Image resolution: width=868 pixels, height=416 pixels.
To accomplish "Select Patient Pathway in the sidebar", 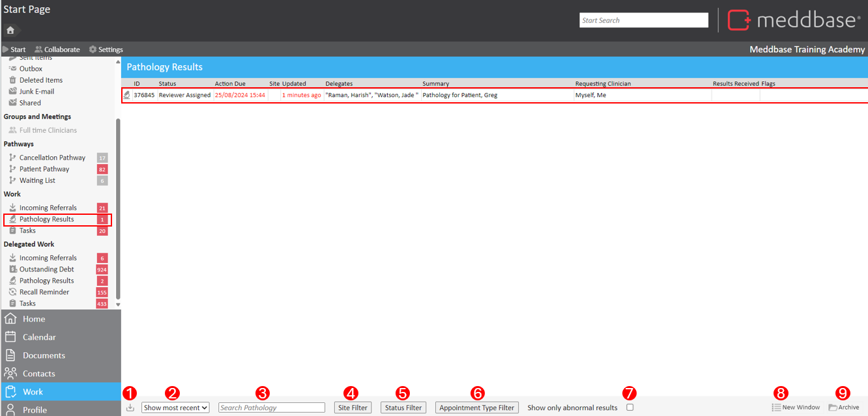I will point(44,169).
